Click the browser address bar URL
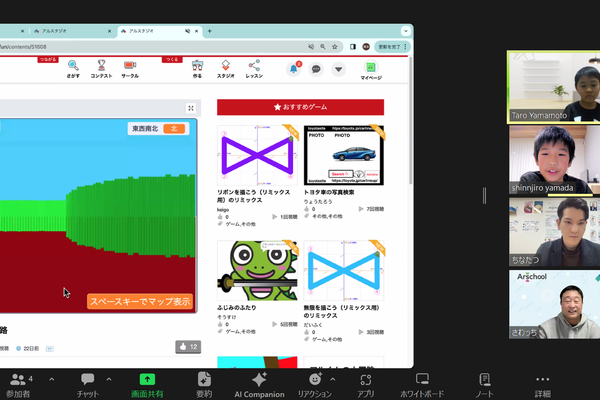Screen dimensions: 600x400 [x=23, y=47]
